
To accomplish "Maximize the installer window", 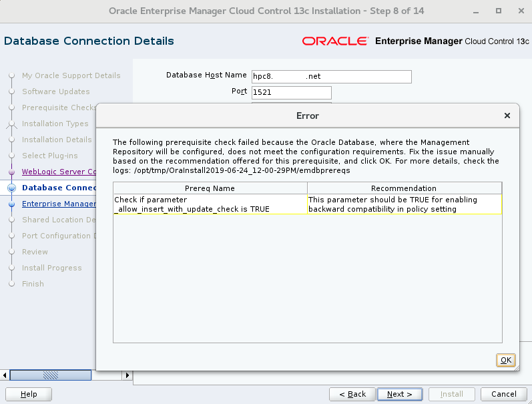I will (499, 11).
